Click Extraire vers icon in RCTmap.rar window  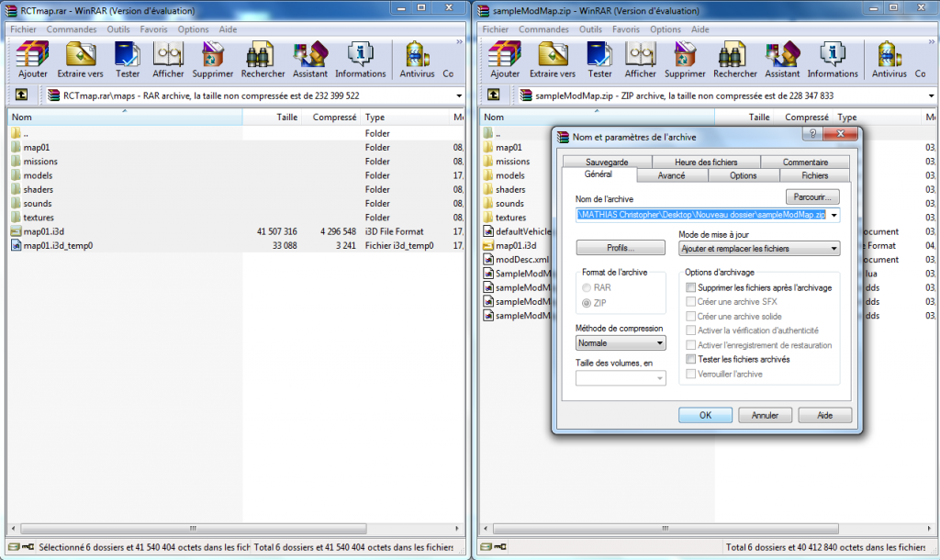[x=81, y=60]
